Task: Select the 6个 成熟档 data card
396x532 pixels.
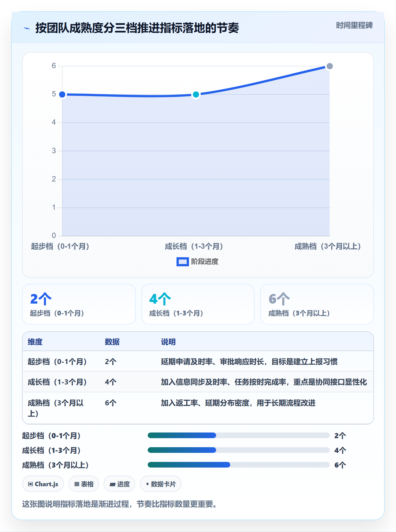Action: [317, 304]
